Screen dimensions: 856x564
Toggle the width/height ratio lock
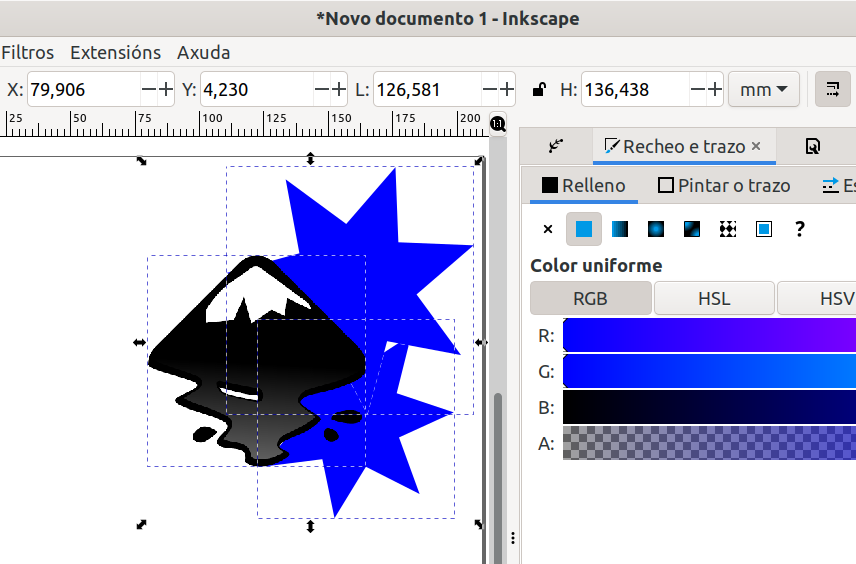pos(539,90)
